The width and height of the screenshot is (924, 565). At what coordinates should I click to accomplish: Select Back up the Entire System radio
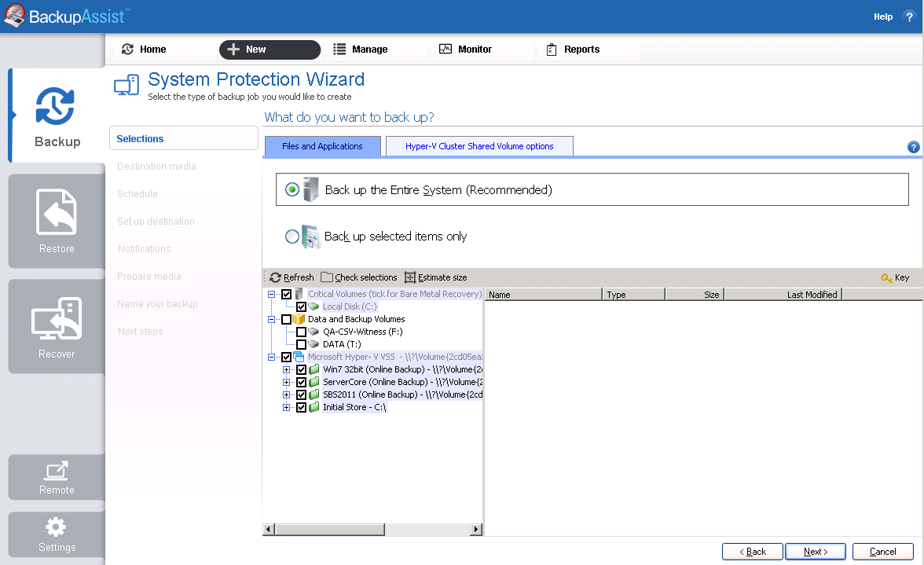pyautogui.click(x=292, y=189)
